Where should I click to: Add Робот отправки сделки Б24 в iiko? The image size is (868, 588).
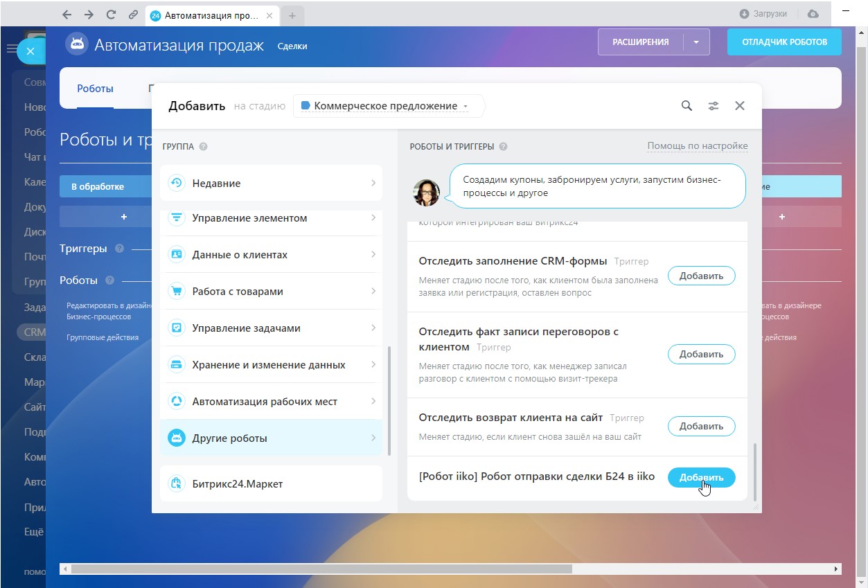tap(701, 477)
